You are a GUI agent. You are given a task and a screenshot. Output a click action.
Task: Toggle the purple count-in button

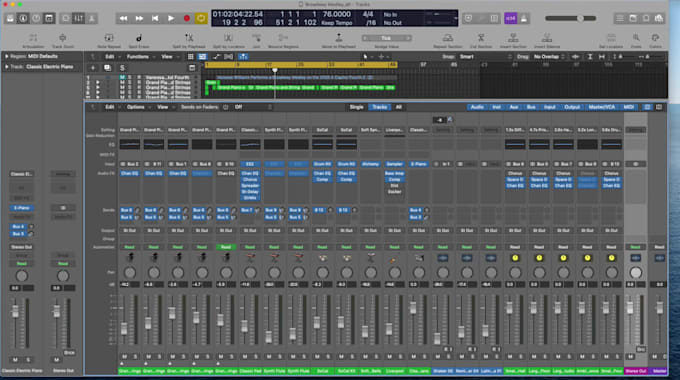pos(510,18)
